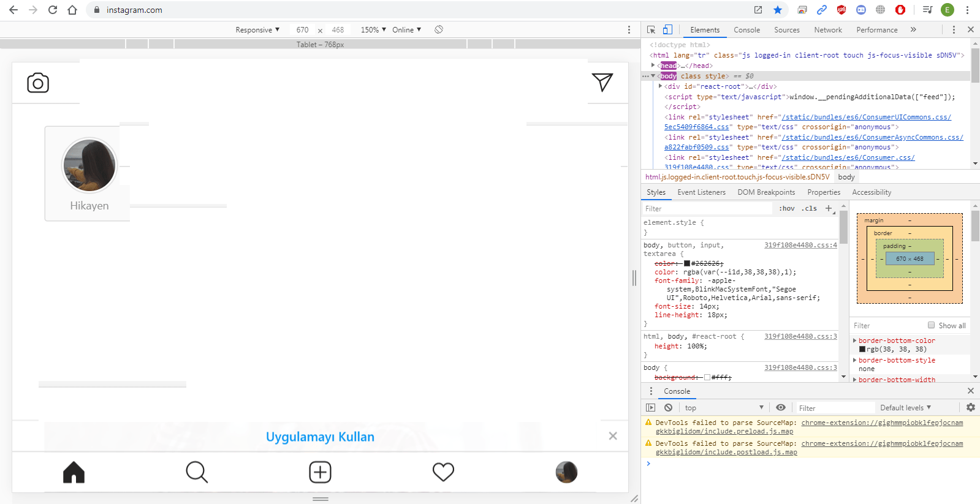Screen dimensions: 980x504
Task: Go forward in browser history
Action: pyautogui.click(x=33, y=10)
